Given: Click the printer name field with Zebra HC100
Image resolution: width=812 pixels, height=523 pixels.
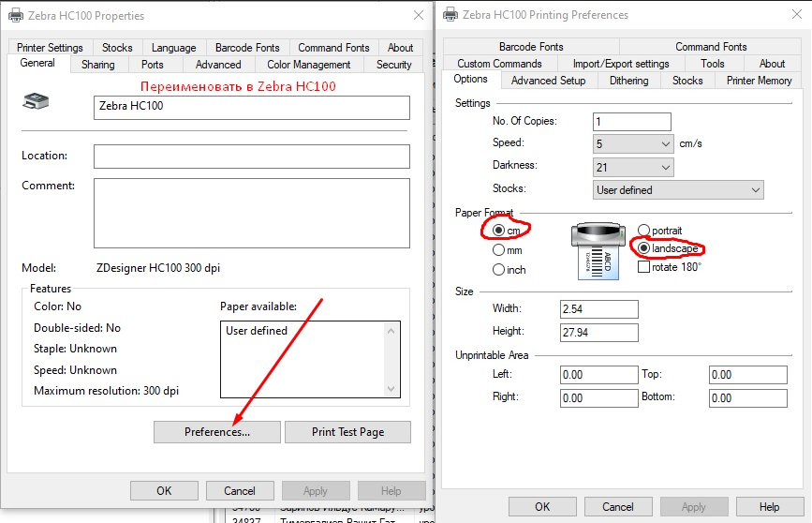Looking at the screenshot, I should pos(252,107).
